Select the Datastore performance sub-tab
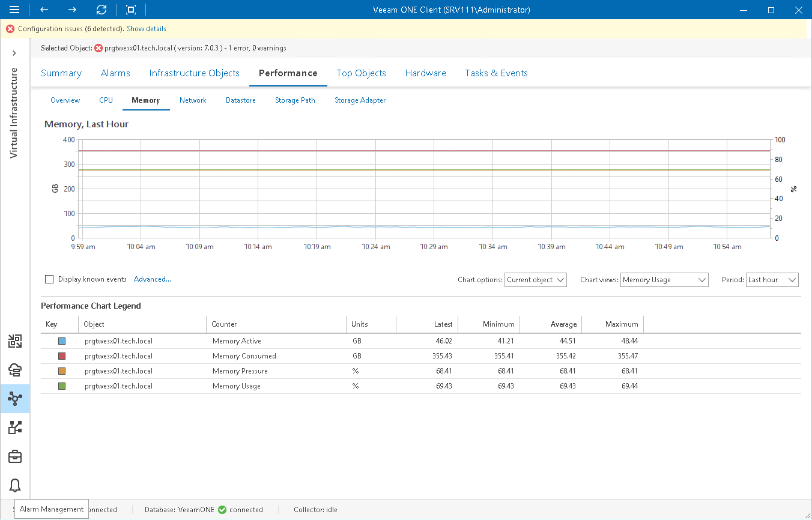 (241, 100)
